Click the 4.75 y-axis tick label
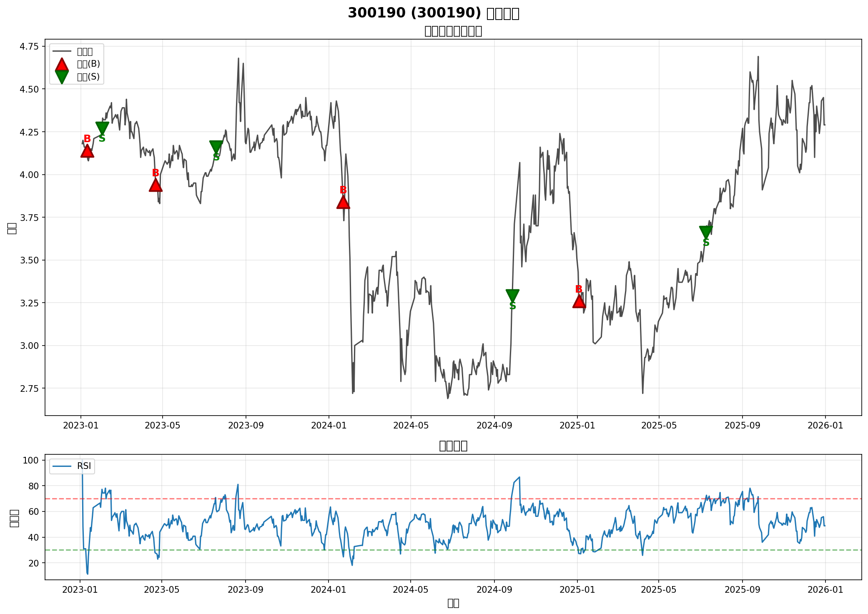 click(x=29, y=46)
